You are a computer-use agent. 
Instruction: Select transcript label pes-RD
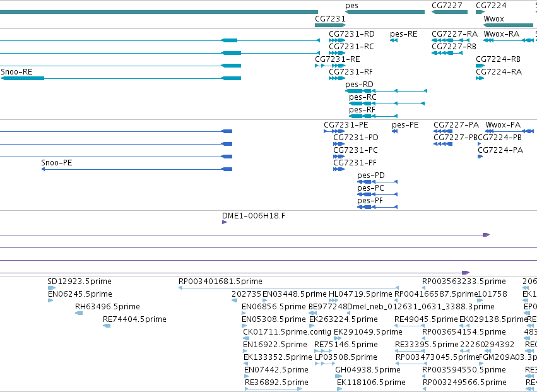[x=359, y=85]
